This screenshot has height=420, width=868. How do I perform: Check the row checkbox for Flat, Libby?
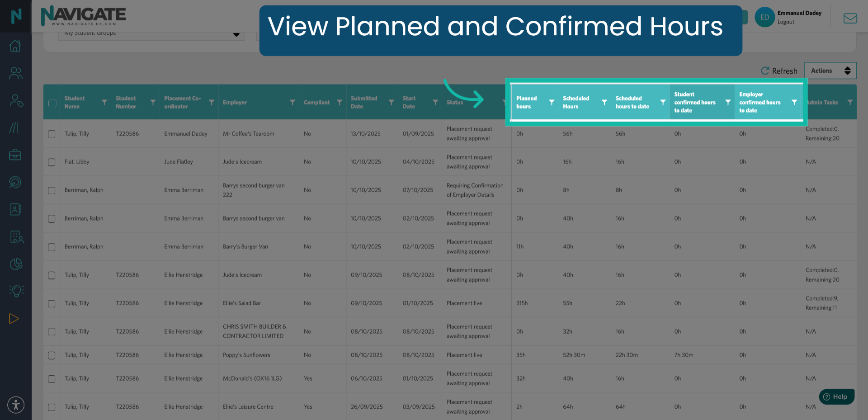[51, 162]
